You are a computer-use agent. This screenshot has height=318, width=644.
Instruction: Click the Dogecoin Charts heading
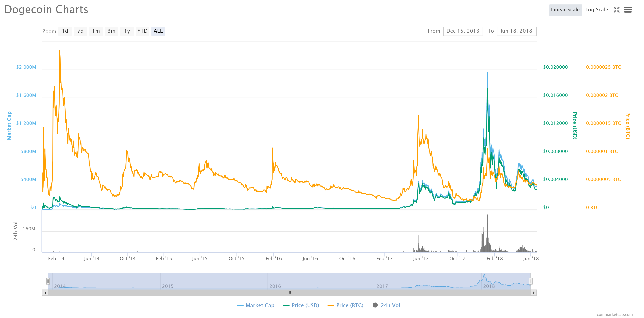click(46, 10)
